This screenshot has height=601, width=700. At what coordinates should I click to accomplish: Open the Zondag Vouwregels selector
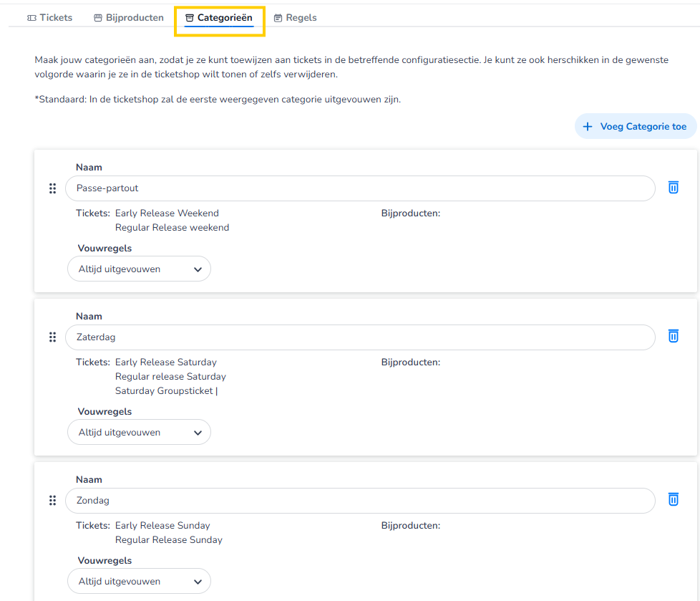pyautogui.click(x=140, y=582)
